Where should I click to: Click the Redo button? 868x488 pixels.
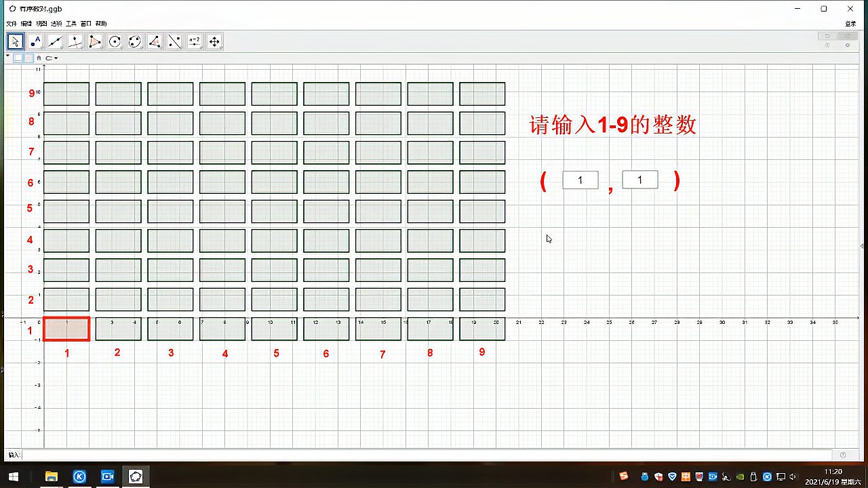[x=847, y=36]
